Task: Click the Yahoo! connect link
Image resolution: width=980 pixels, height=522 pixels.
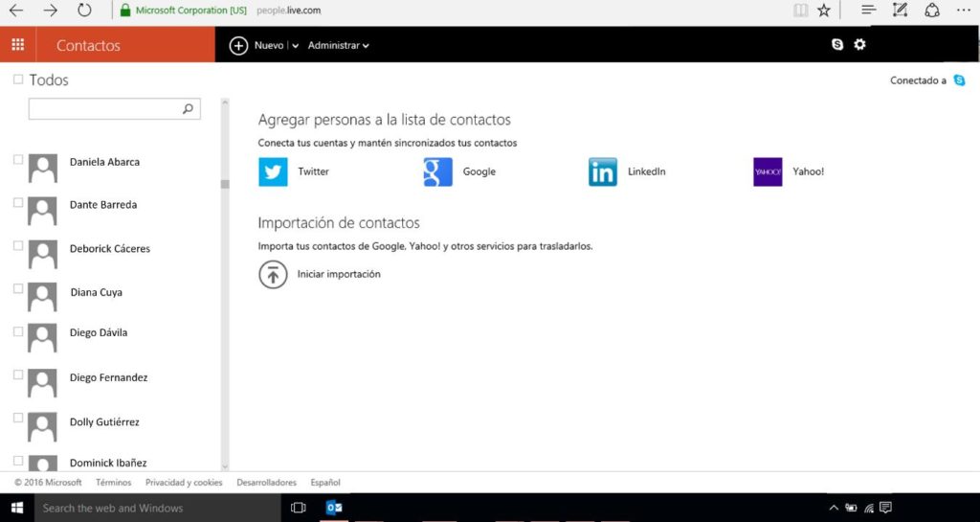Action: [x=808, y=171]
